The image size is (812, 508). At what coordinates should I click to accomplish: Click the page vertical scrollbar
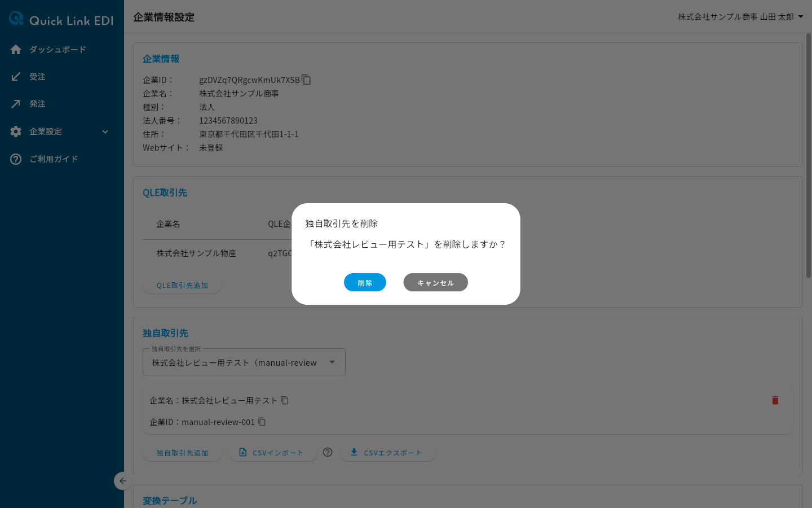[x=809, y=155]
